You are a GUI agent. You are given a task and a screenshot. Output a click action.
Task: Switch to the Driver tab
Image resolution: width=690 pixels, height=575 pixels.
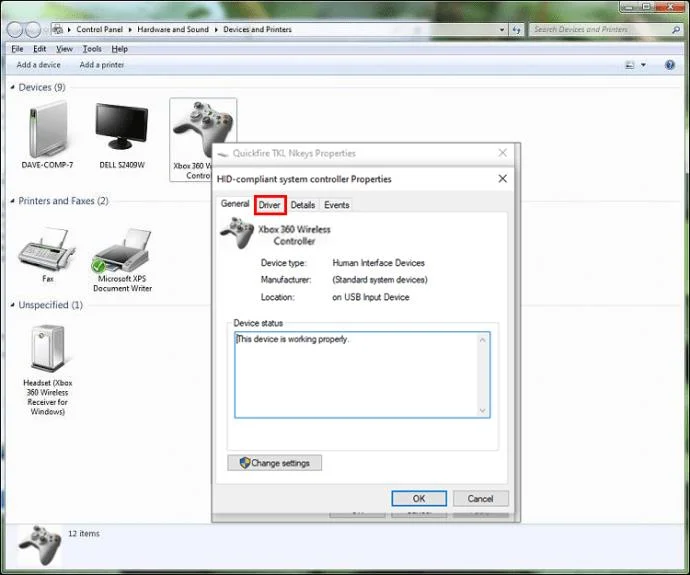pos(270,205)
